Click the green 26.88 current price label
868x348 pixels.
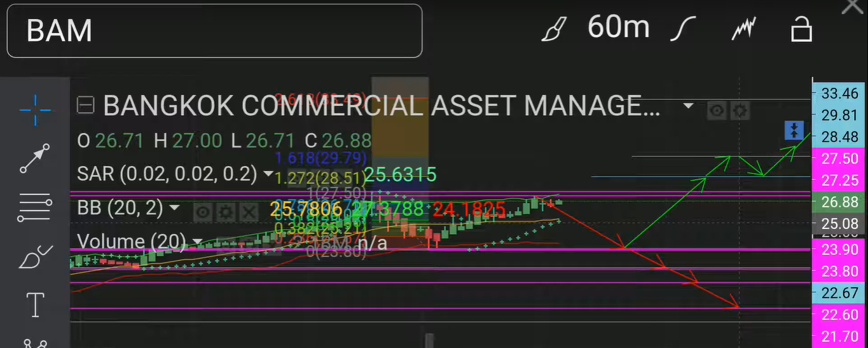point(839,202)
